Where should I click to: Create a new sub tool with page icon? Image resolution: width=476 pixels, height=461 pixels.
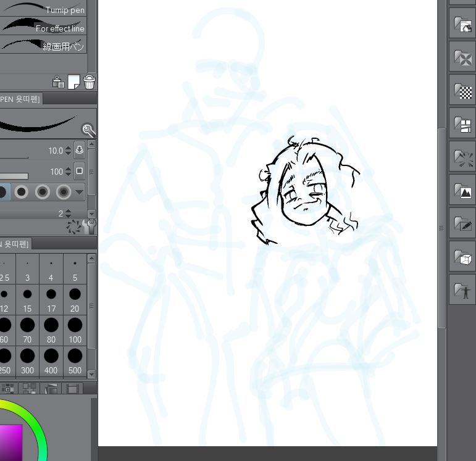(73, 82)
